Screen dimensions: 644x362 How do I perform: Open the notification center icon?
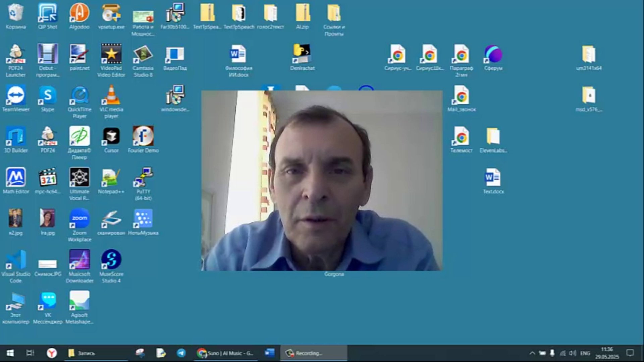point(630,353)
